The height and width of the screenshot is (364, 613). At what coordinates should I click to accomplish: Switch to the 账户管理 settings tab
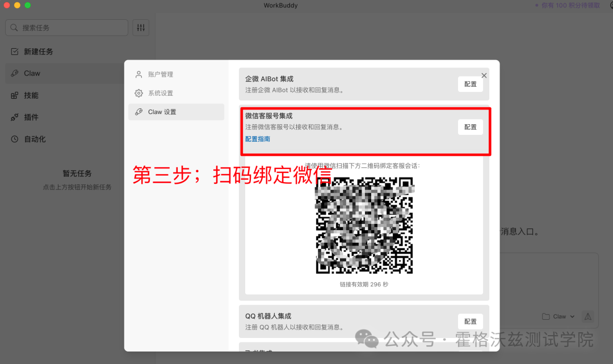coord(161,74)
